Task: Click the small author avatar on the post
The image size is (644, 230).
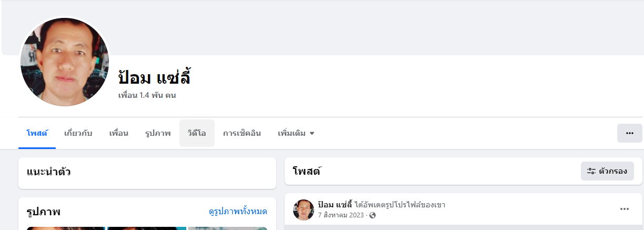Action: coord(304,209)
